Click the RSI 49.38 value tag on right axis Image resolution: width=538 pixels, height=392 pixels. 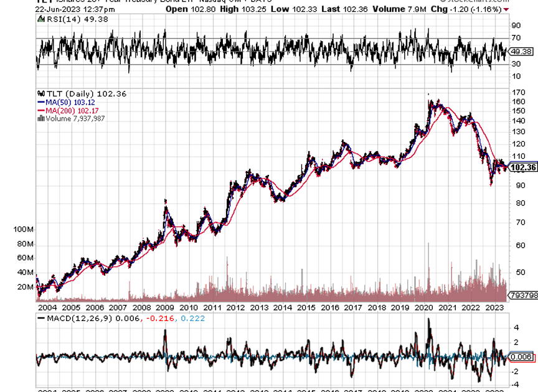tap(522, 52)
